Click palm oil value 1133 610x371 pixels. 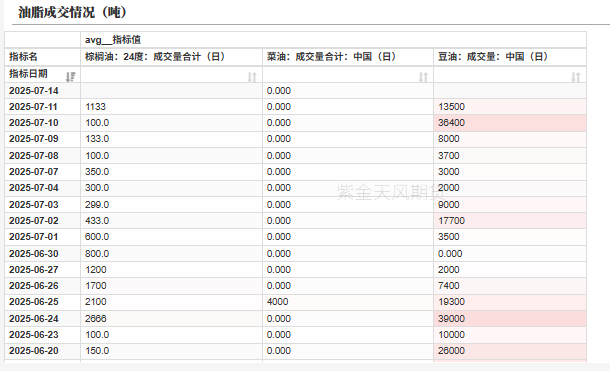95,107
